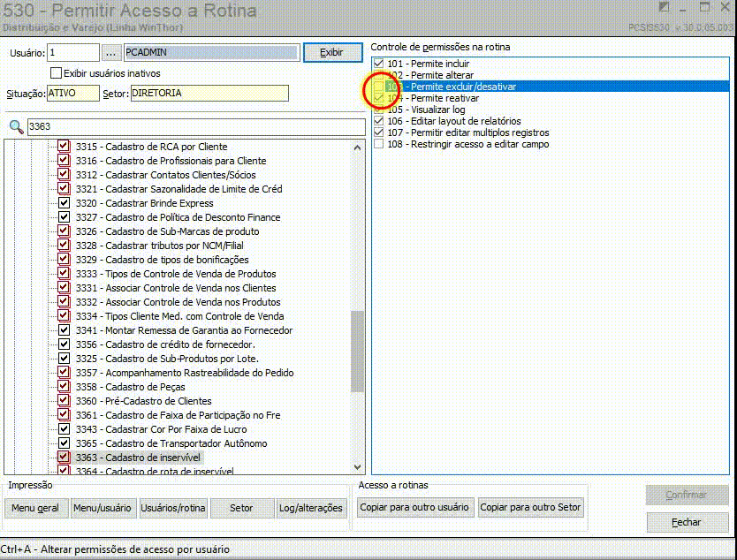Toggle checkbox for 3356 - crédito de fornecedor

coord(64,344)
